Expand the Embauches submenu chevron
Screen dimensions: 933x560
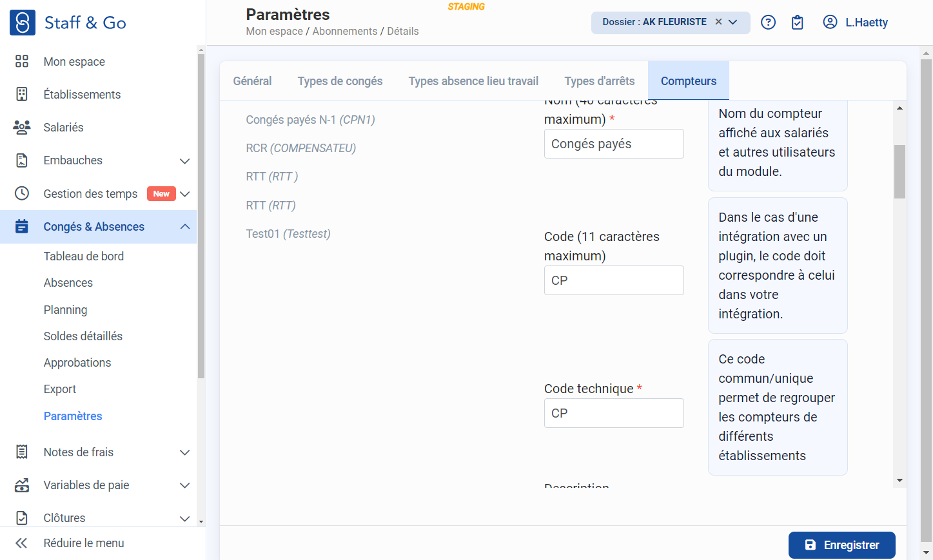click(x=184, y=161)
